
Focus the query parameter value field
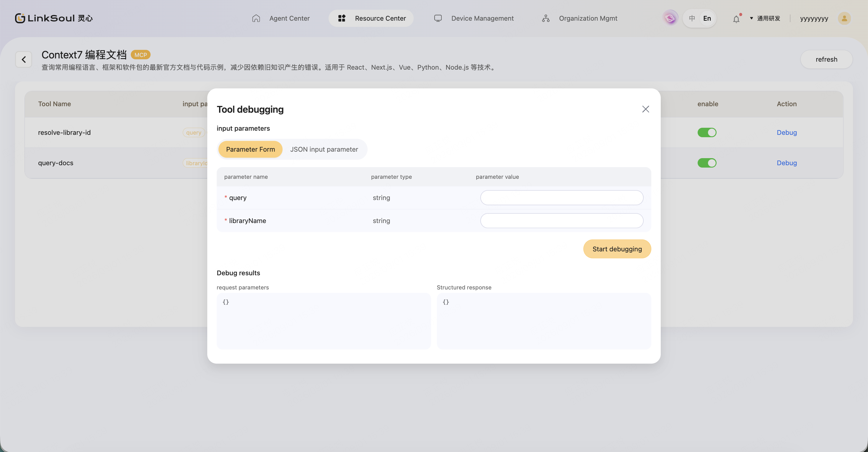[x=562, y=198]
